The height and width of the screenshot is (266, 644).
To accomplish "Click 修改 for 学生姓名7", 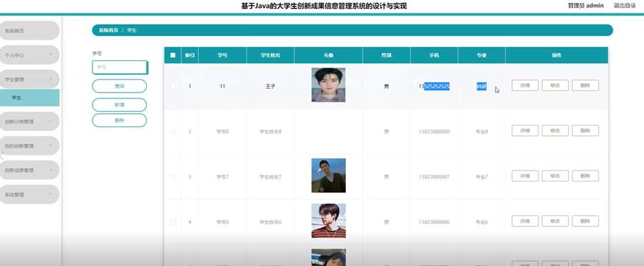I will [555, 176].
